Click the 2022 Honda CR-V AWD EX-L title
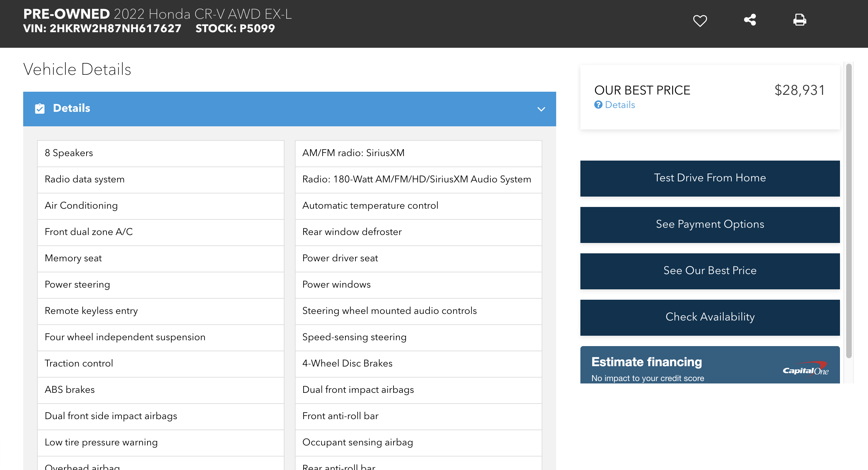The height and width of the screenshot is (470, 868). 203,14
